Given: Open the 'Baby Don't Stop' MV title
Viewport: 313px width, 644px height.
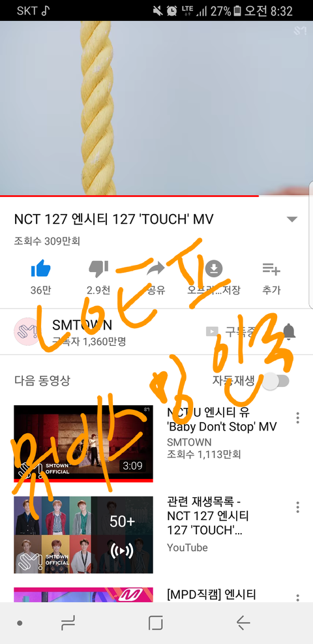Looking at the screenshot, I should coord(222,418).
